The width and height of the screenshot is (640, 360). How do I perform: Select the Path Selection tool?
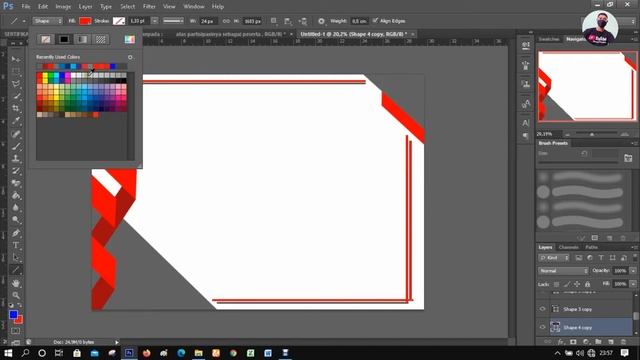(x=16, y=258)
